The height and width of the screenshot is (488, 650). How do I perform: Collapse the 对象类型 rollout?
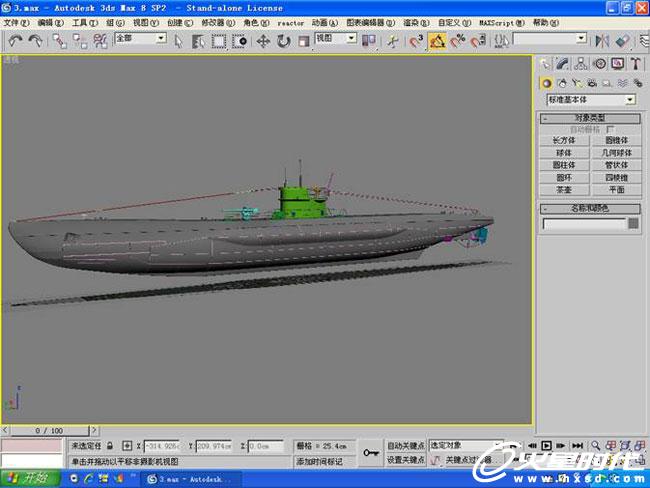click(590, 118)
